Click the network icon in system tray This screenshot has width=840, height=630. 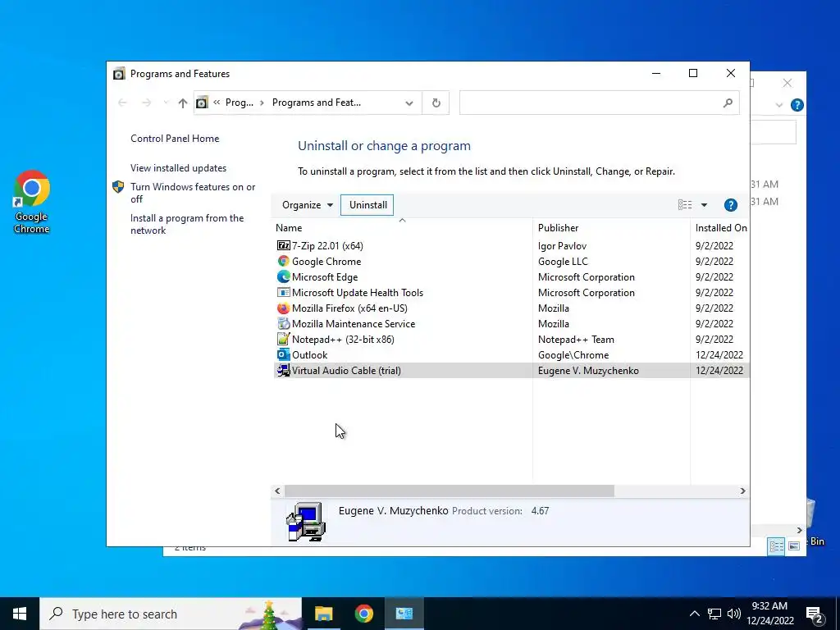pos(714,614)
